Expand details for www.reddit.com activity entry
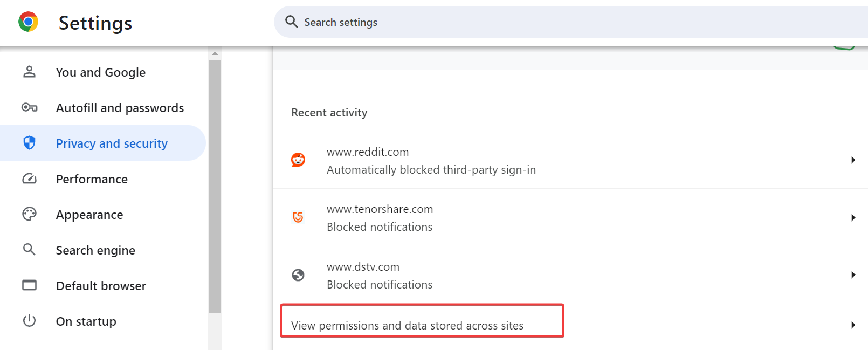Image resolution: width=868 pixels, height=350 pixels. pos(853,160)
